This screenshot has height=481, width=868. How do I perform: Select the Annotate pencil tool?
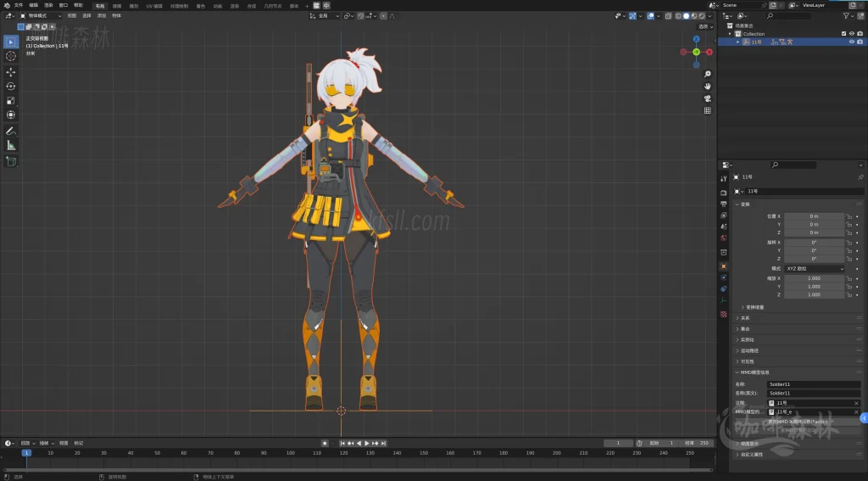click(x=10, y=131)
